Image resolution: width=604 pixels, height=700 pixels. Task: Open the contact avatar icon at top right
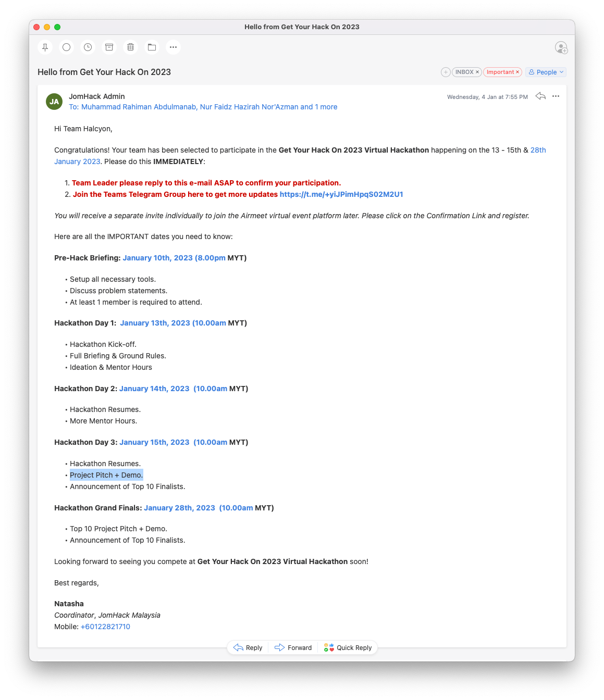(x=561, y=47)
